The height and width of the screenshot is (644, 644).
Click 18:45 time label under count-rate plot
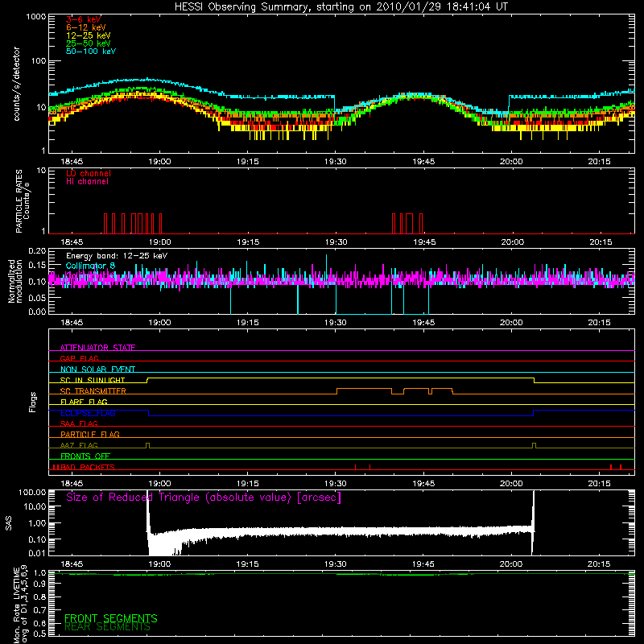(72, 162)
